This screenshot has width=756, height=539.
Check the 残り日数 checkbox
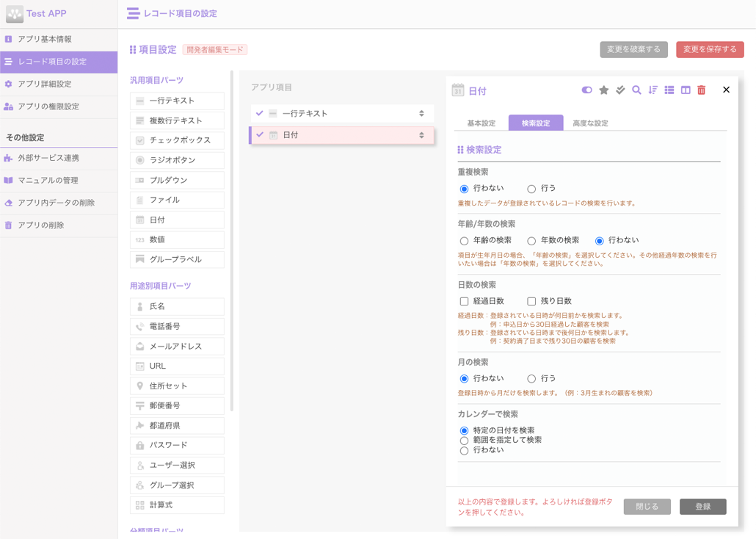pos(531,301)
